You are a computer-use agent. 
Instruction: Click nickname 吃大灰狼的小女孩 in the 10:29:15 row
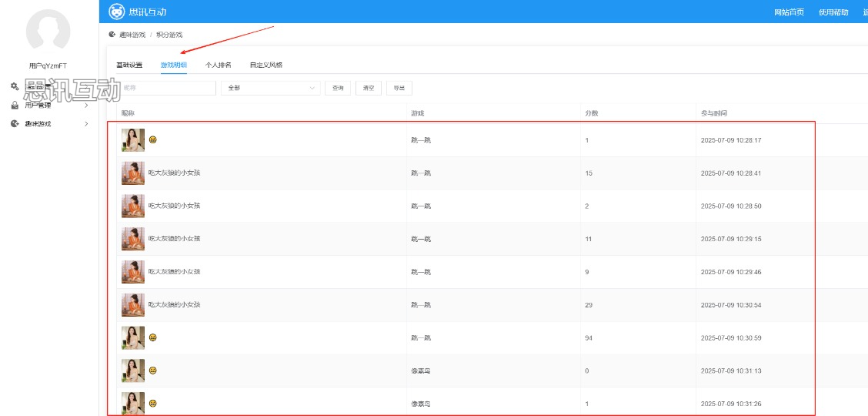click(175, 239)
